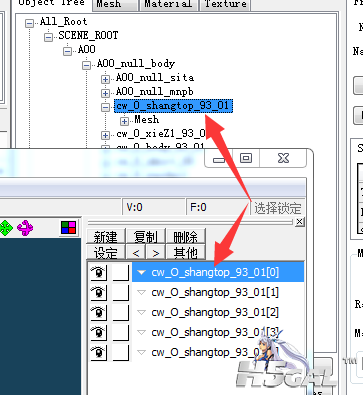Select the A00_null_mnpb tree item
Image resolution: width=363 pixels, height=395 pixels.
(154, 92)
